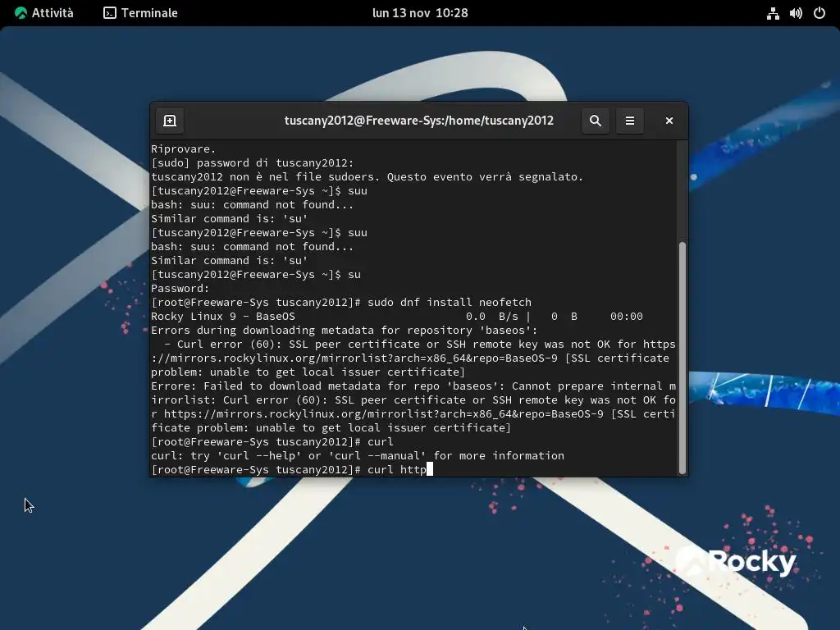
Task: Open a new terminal tab icon
Action: [x=170, y=121]
